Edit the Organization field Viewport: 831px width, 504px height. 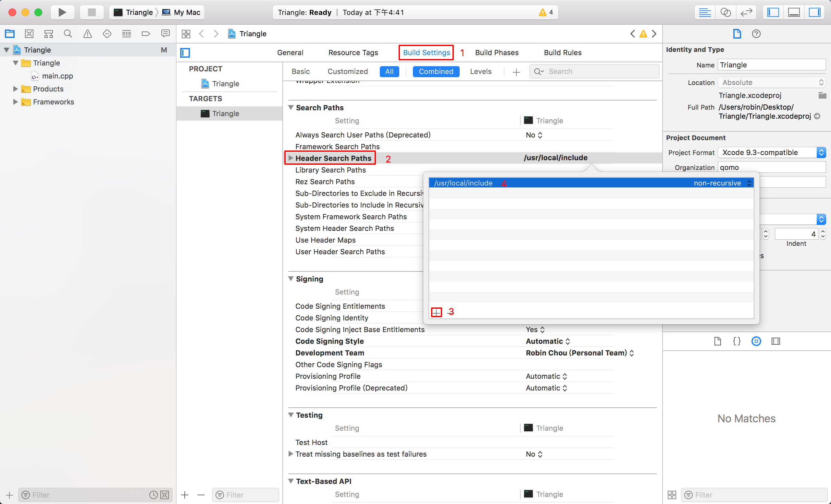click(x=772, y=167)
